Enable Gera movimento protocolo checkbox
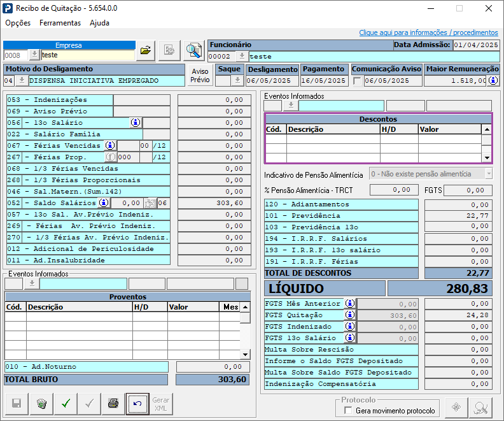504x421 pixels. coord(347,410)
